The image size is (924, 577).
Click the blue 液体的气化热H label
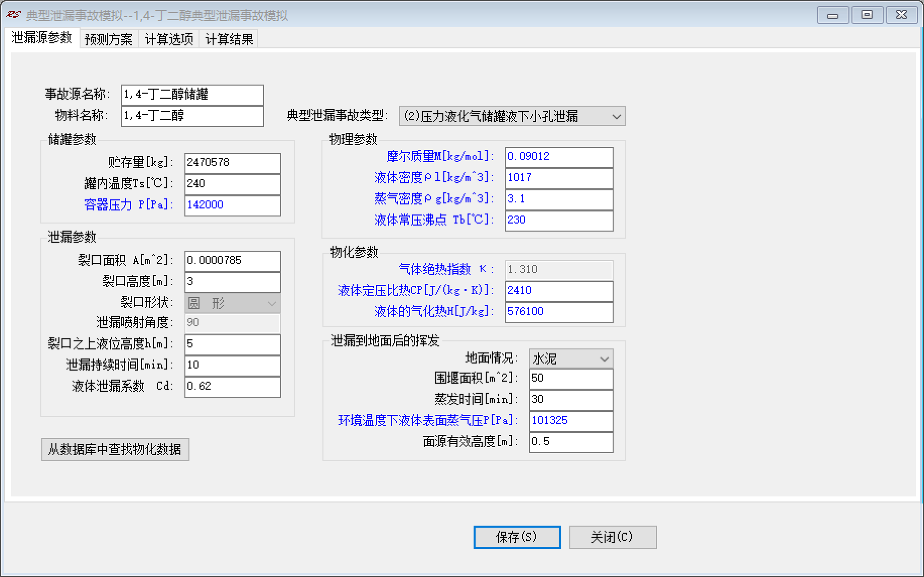tap(434, 311)
